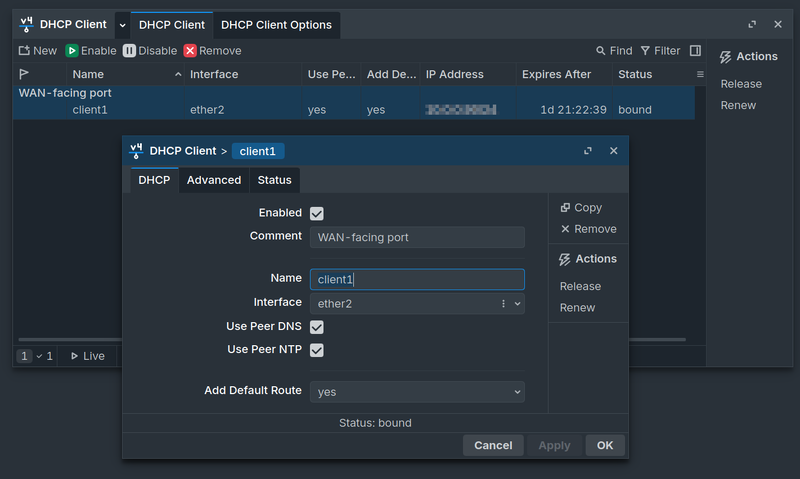Open the Interface ether2 dropdown arrow
This screenshot has width=800, height=479.
coord(517,304)
